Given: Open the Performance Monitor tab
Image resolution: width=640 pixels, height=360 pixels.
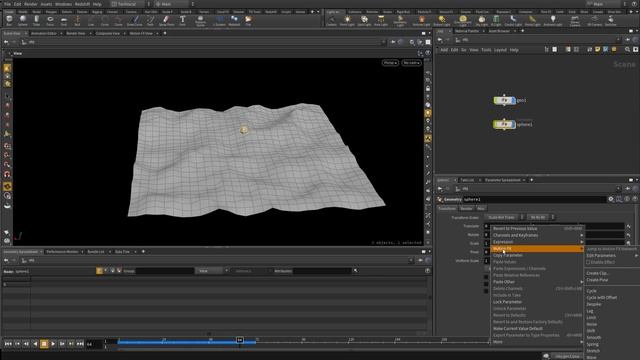Looking at the screenshot, I should [x=62, y=251].
